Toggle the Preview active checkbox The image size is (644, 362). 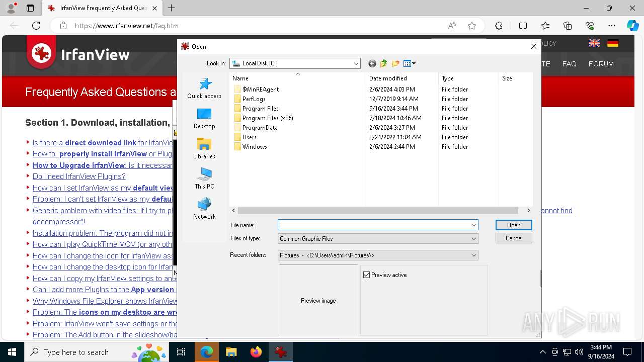coord(366,275)
